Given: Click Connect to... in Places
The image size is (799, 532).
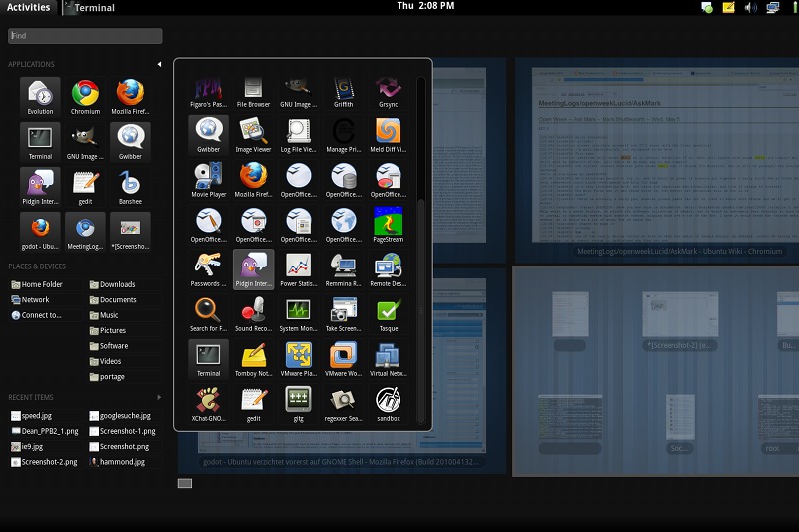Looking at the screenshot, I should pos(36,315).
